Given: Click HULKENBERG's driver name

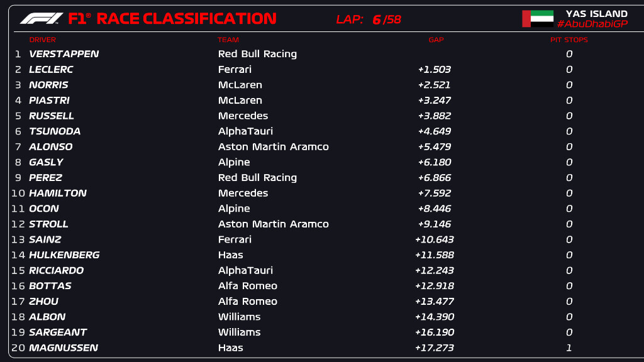Looking at the screenshot, I should point(64,255).
